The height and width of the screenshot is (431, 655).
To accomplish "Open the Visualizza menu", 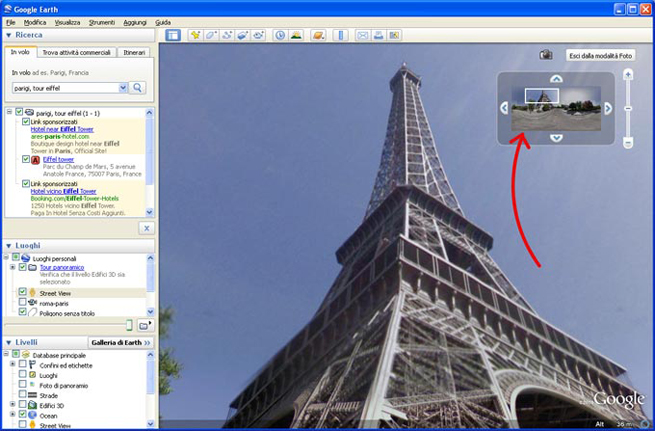I will click(x=67, y=23).
